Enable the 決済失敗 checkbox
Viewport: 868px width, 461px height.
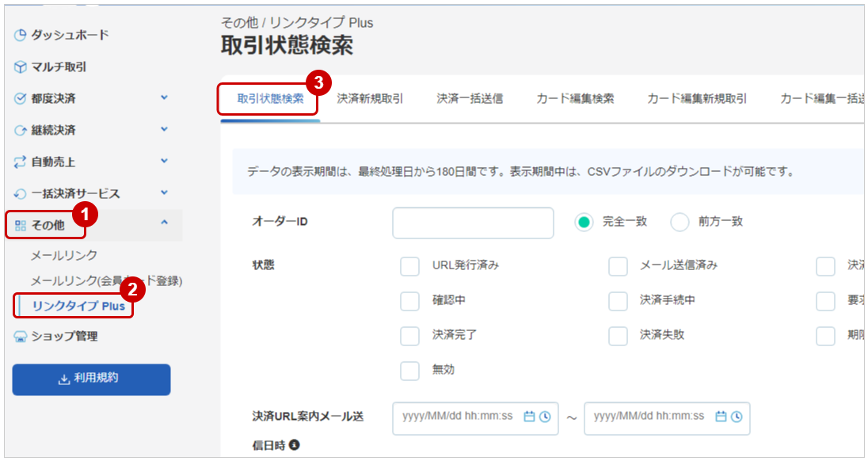pos(618,336)
